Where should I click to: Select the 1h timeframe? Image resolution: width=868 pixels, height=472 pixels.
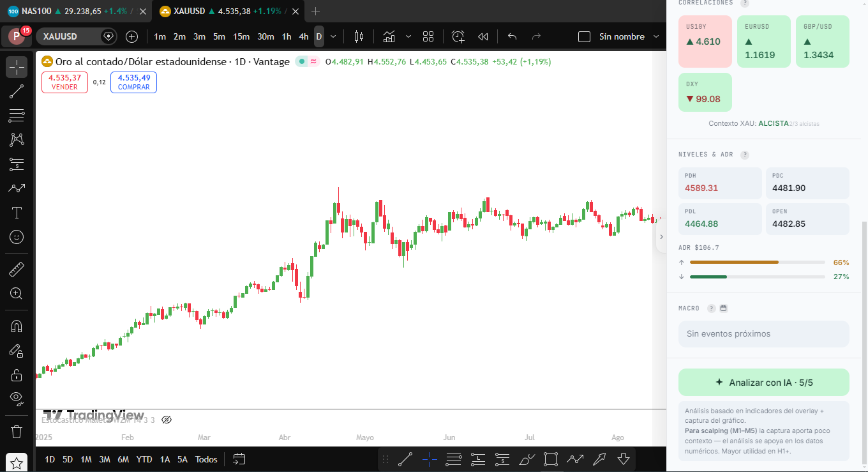click(287, 36)
